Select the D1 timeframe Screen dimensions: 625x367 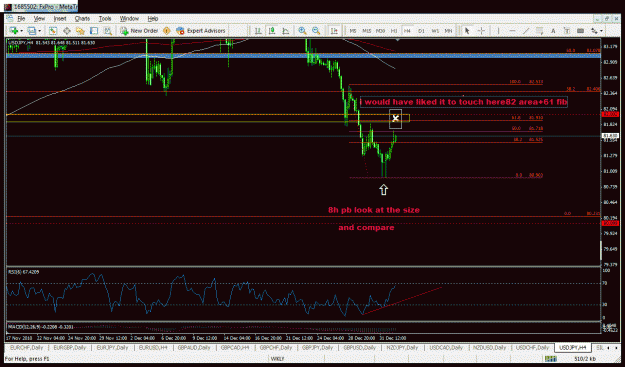pos(421,31)
